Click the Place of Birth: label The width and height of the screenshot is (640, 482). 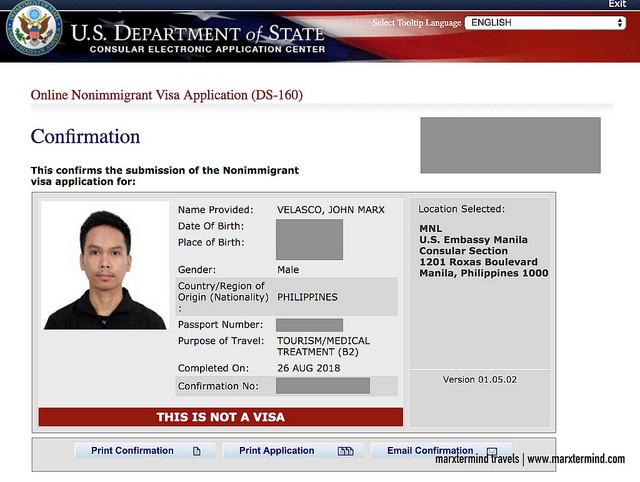[x=211, y=242]
